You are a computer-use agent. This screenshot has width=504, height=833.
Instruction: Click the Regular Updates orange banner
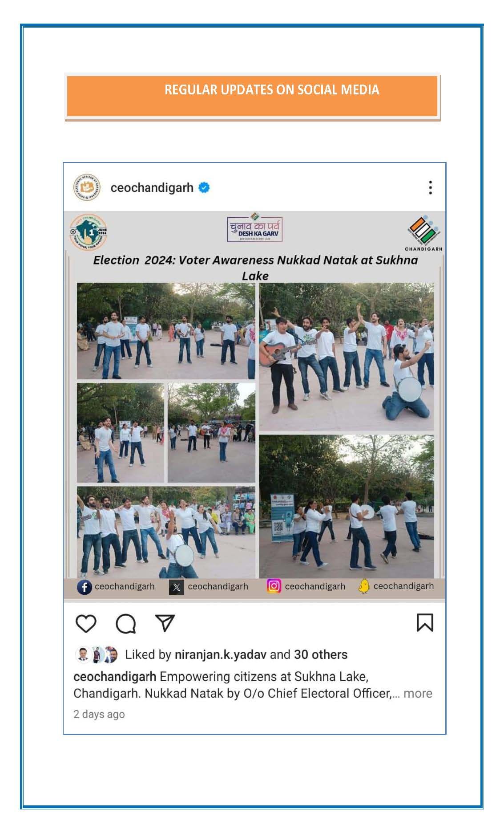[x=252, y=96]
